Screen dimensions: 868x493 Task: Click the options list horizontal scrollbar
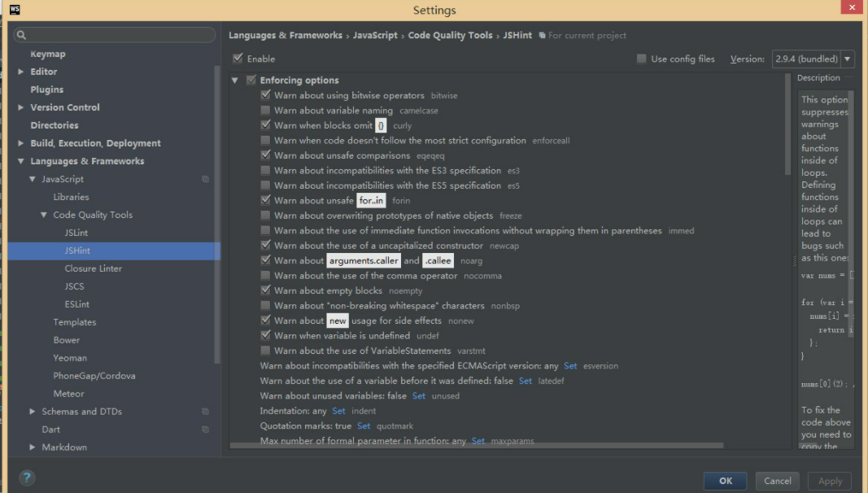(477, 446)
